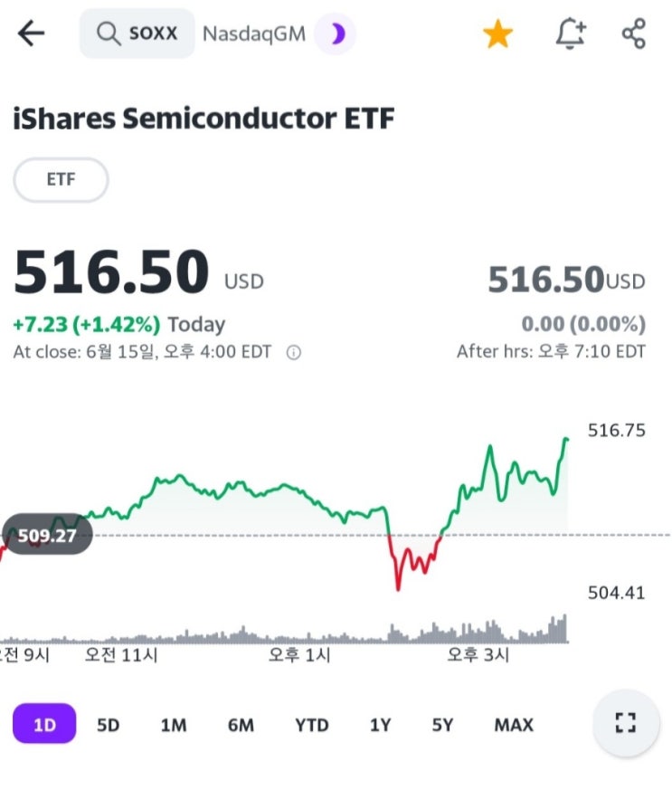Screen dimensions: 672x790
Task: Toggle the yellow favorite star
Action: coord(497,34)
